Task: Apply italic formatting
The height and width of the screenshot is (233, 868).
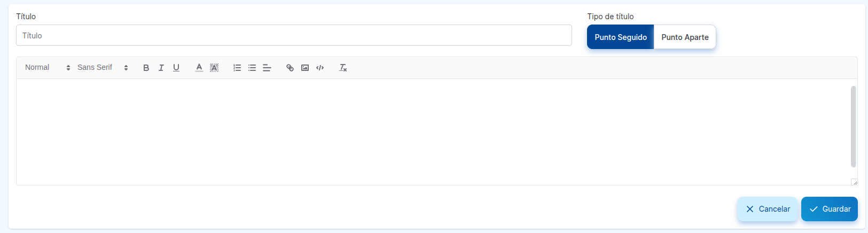Action: coord(161,68)
